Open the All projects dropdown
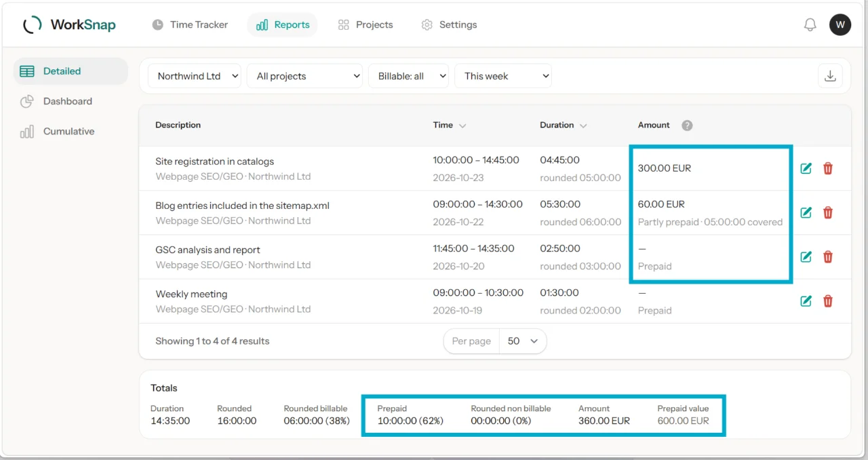 (305, 76)
